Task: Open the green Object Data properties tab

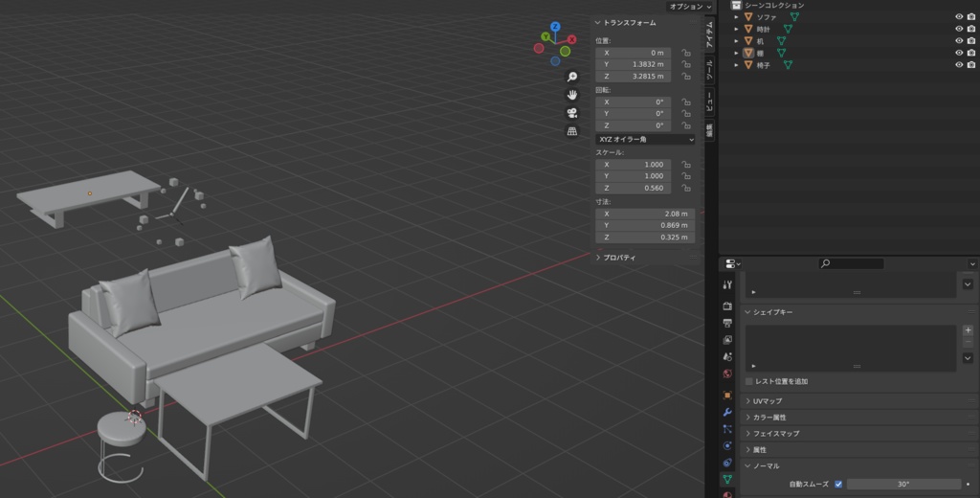Action: pos(727,479)
